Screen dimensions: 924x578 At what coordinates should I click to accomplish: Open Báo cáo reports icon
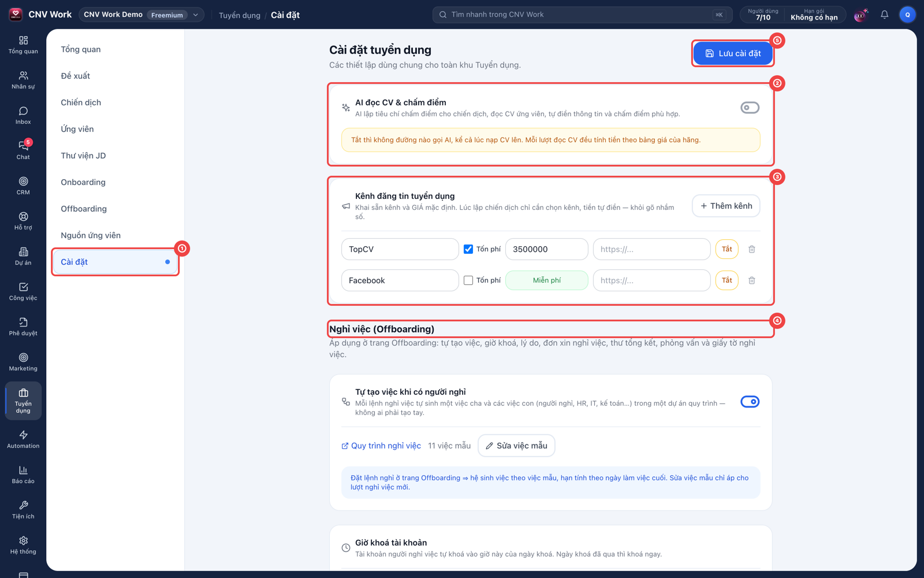pyautogui.click(x=23, y=475)
